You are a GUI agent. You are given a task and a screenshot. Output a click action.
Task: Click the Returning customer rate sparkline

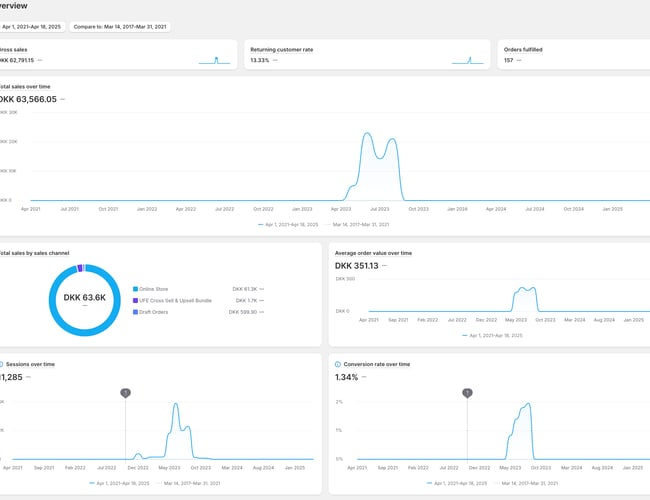point(467,60)
